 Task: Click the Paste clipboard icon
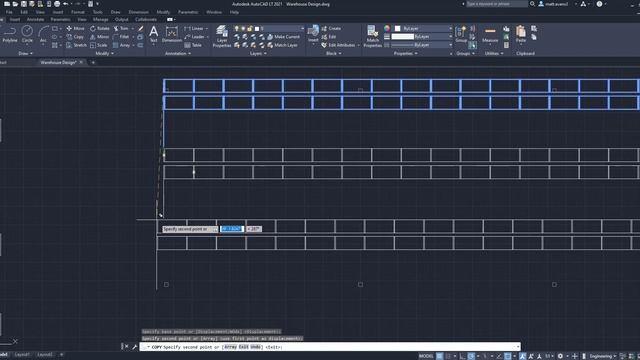521,34
